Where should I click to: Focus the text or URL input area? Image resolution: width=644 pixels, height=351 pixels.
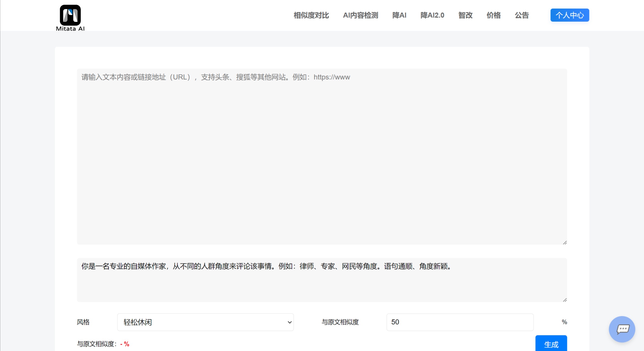coord(322,156)
